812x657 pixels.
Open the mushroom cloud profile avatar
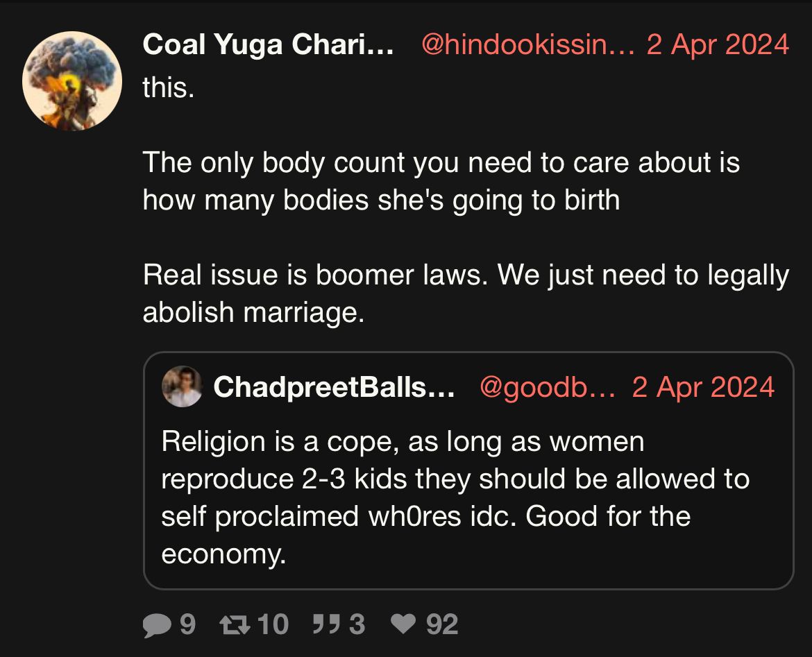point(72,80)
